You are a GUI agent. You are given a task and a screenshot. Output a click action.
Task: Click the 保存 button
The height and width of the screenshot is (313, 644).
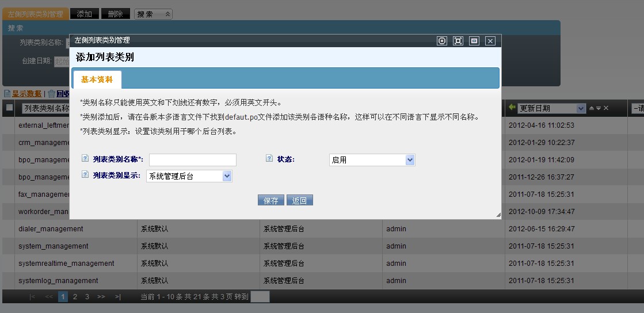click(x=270, y=200)
